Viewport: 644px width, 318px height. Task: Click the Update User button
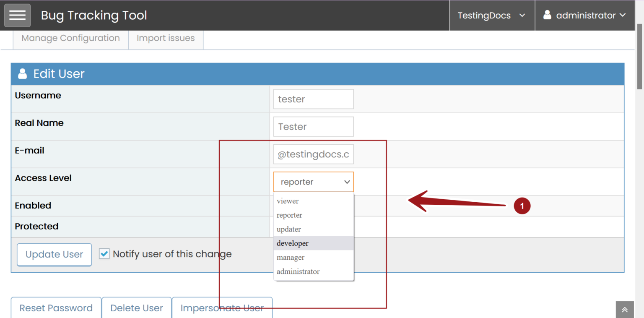point(54,254)
